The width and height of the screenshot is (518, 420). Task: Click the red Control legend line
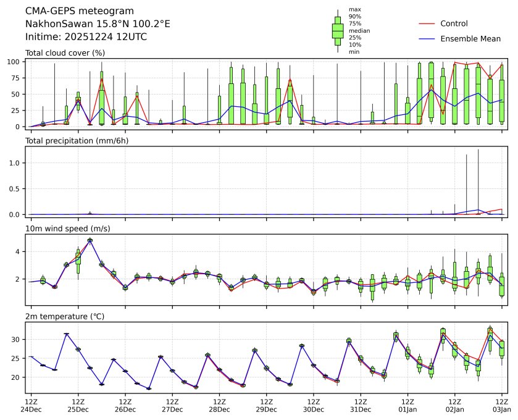[427, 23]
